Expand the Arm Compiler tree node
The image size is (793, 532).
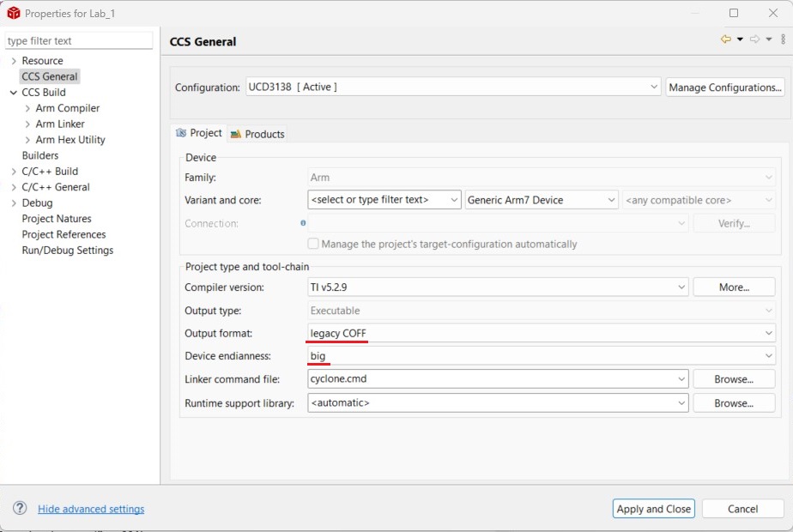[27, 108]
